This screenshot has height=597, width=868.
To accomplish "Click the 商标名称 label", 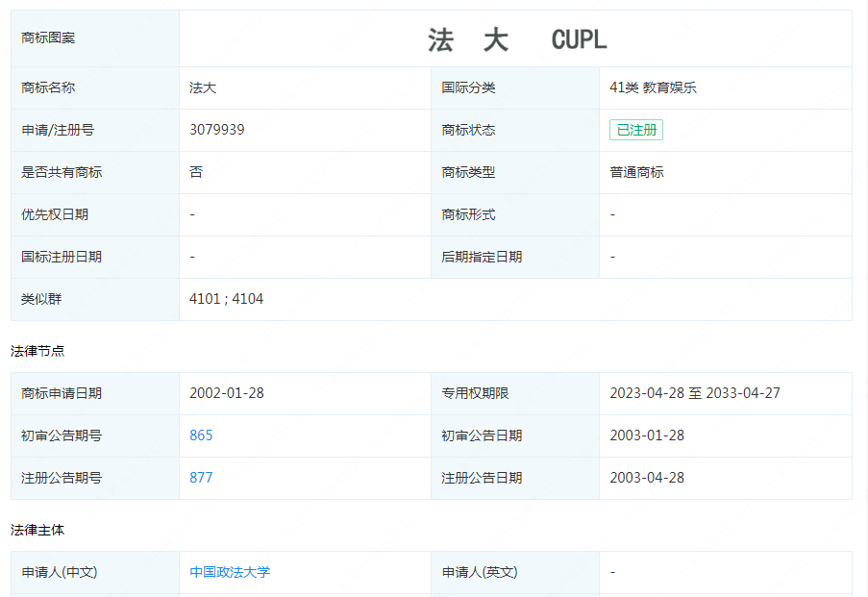I will 48,87.
